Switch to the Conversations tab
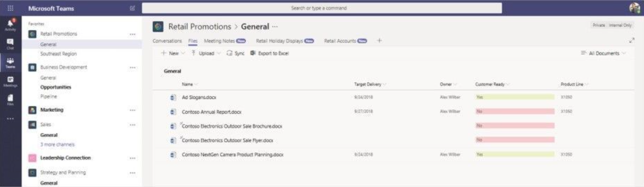 pyautogui.click(x=167, y=41)
